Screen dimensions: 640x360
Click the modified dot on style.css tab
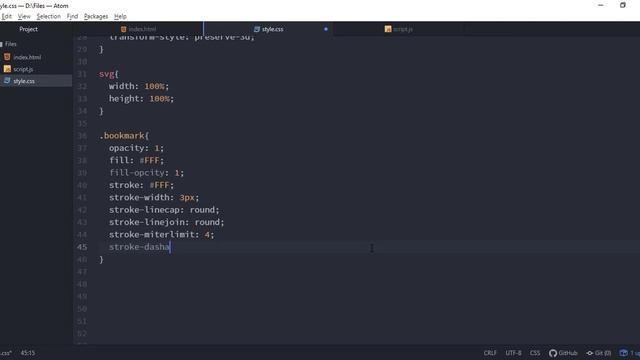(x=326, y=29)
